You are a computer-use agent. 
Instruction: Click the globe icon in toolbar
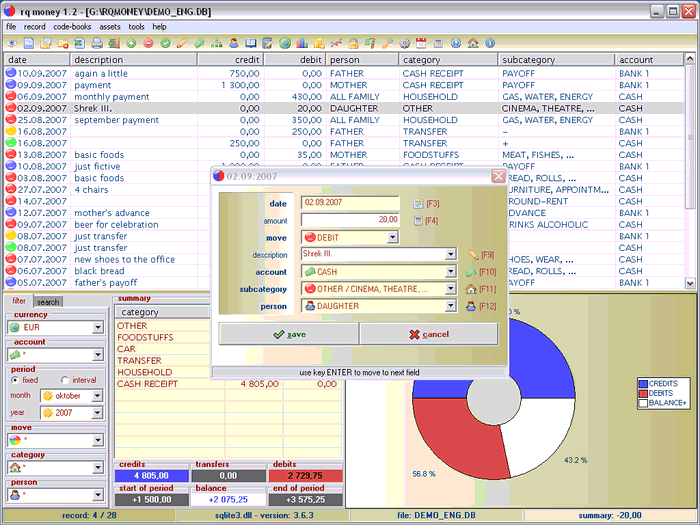coord(285,43)
